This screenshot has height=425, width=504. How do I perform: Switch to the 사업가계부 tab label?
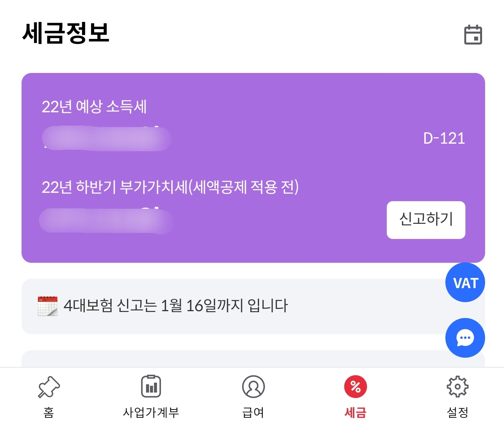[151, 412]
